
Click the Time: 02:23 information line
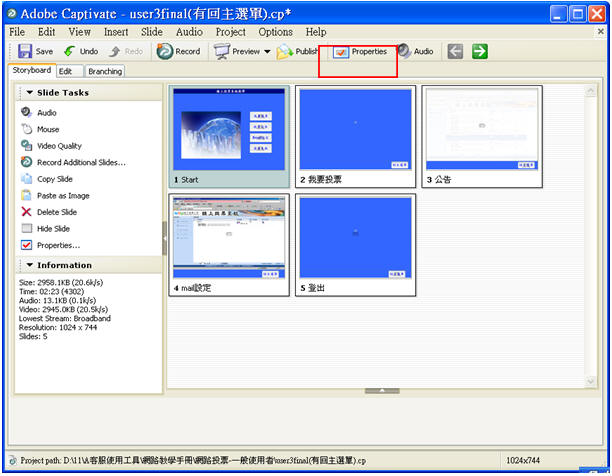point(51,291)
